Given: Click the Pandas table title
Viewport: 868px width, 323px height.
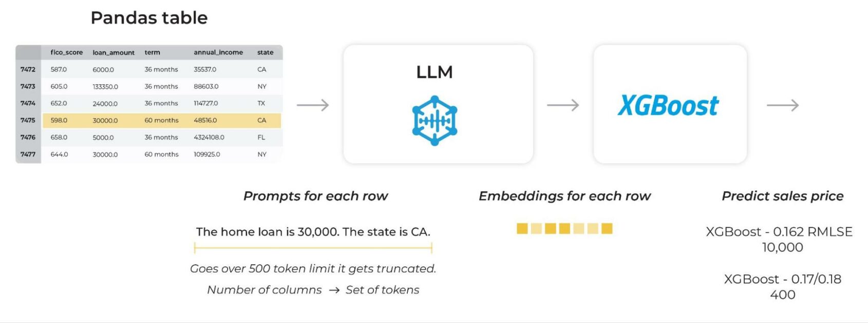Looking at the screenshot, I should 149,18.
